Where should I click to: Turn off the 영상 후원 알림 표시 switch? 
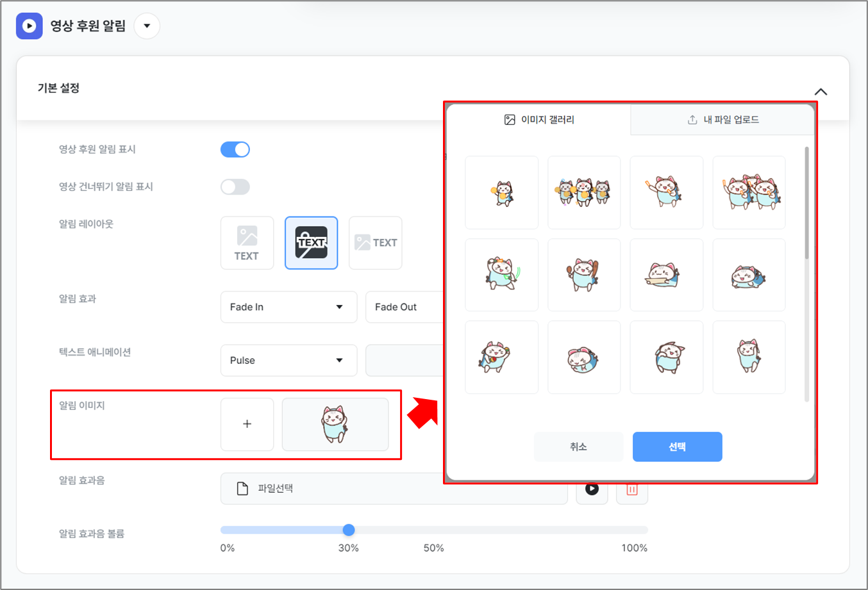(x=235, y=149)
